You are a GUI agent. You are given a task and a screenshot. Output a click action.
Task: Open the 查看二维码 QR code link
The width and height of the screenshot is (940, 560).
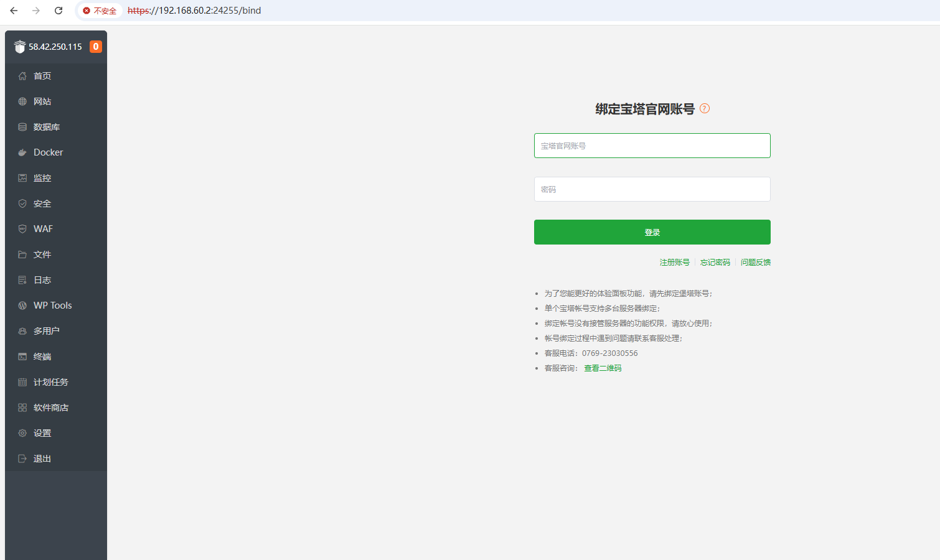603,368
